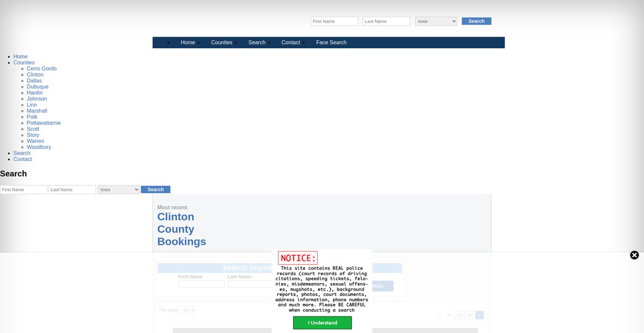The width and height of the screenshot is (644, 333).
Task: Focus the First Name field in top header
Action: [334, 21]
